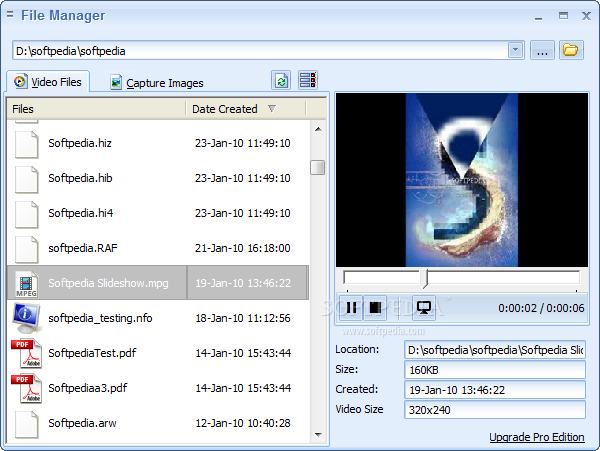Click the video preview frame

pos(462,180)
